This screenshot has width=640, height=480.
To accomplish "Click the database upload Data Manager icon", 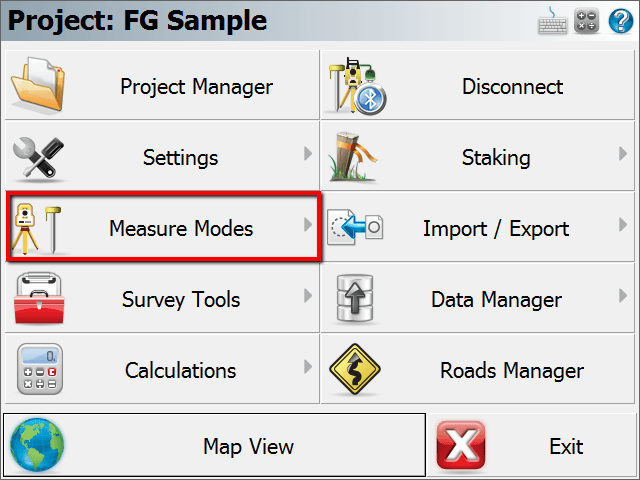I will 355,298.
